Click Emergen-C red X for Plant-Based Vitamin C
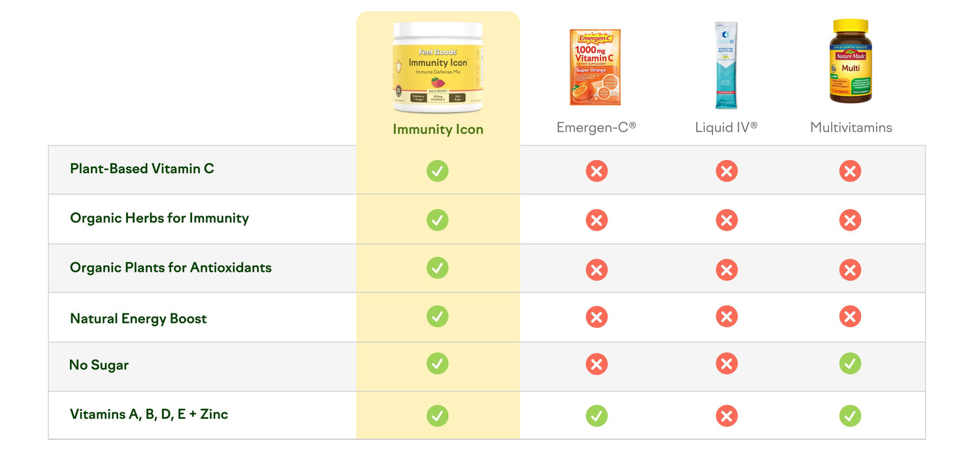Viewport: 980px width, 454px height. click(596, 171)
